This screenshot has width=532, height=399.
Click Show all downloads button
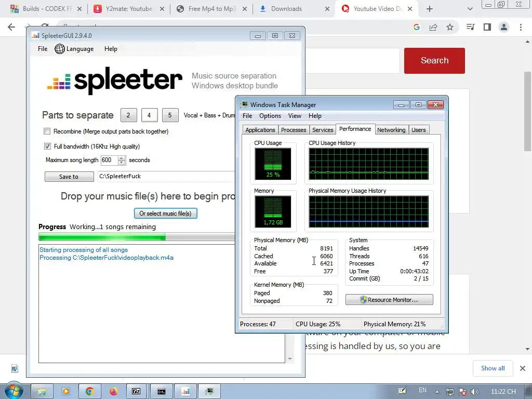pos(493,368)
